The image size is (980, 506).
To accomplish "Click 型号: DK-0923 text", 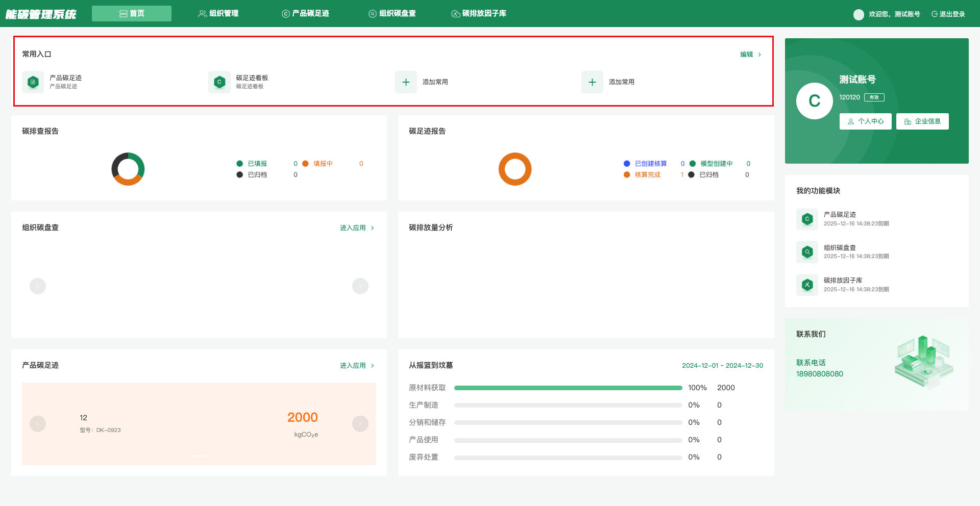I will click(x=101, y=431).
